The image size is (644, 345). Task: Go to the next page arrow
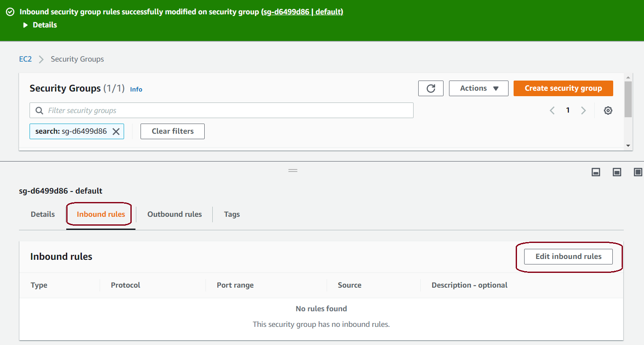point(583,111)
